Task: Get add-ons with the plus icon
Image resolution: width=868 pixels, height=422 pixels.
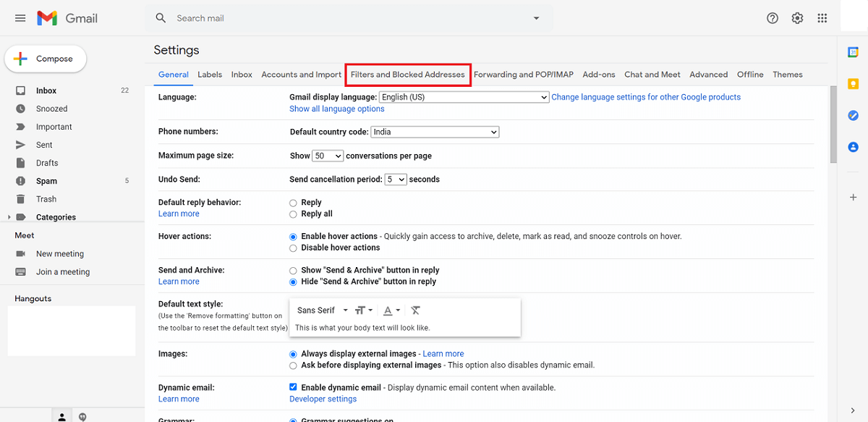Action: tap(853, 198)
